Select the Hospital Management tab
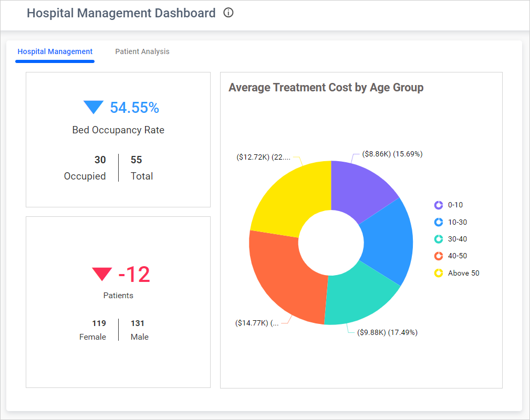 click(x=55, y=51)
